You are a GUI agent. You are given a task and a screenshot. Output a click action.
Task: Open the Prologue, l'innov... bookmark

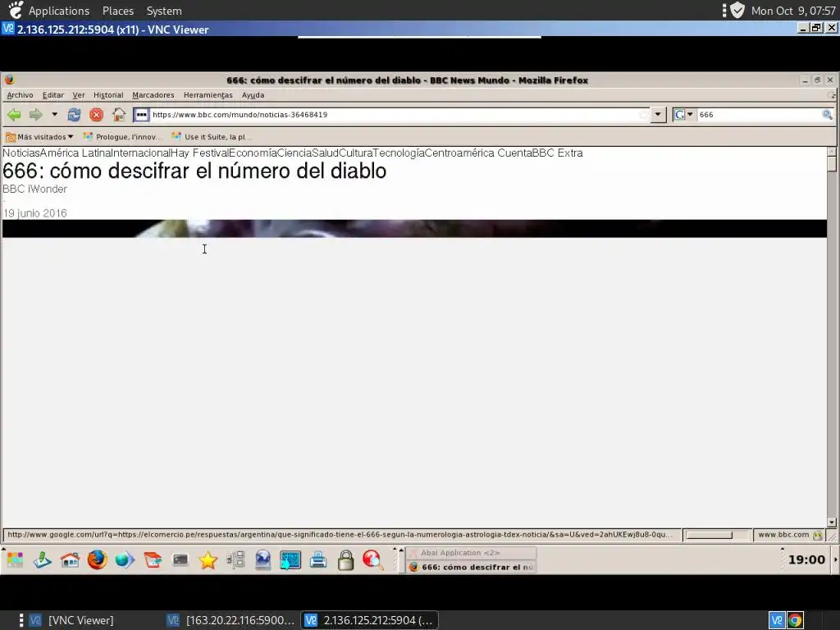click(x=123, y=137)
